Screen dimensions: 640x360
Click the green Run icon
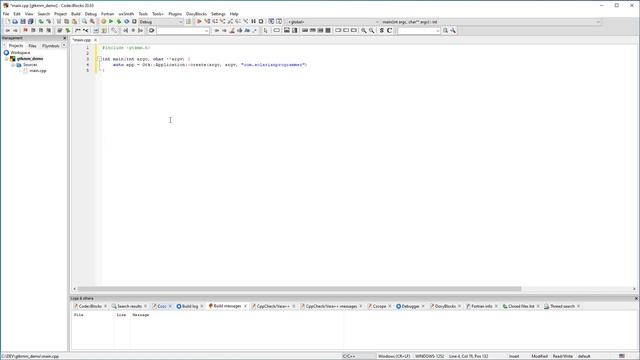coord(111,22)
